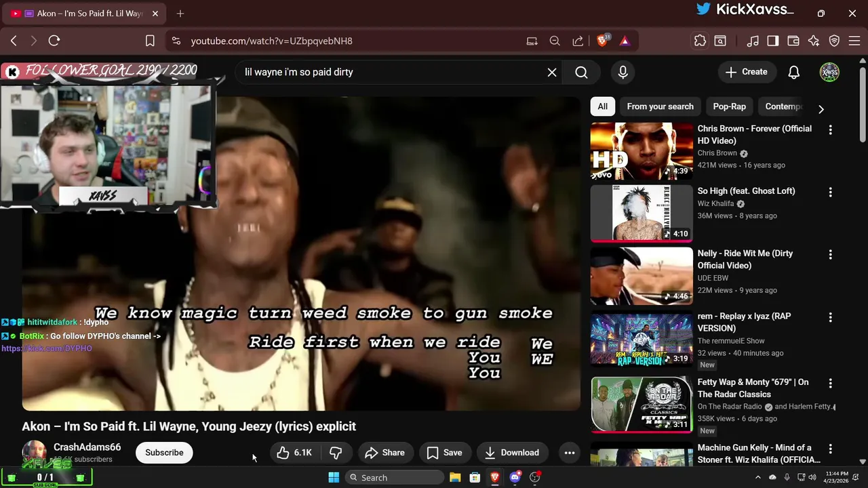Screen dimensions: 868x488
Task: Open Fetty Wap 679 title link
Action: (753, 388)
